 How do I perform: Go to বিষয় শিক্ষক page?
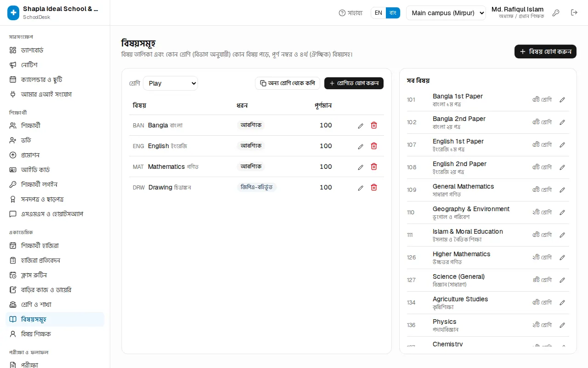coord(55,334)
